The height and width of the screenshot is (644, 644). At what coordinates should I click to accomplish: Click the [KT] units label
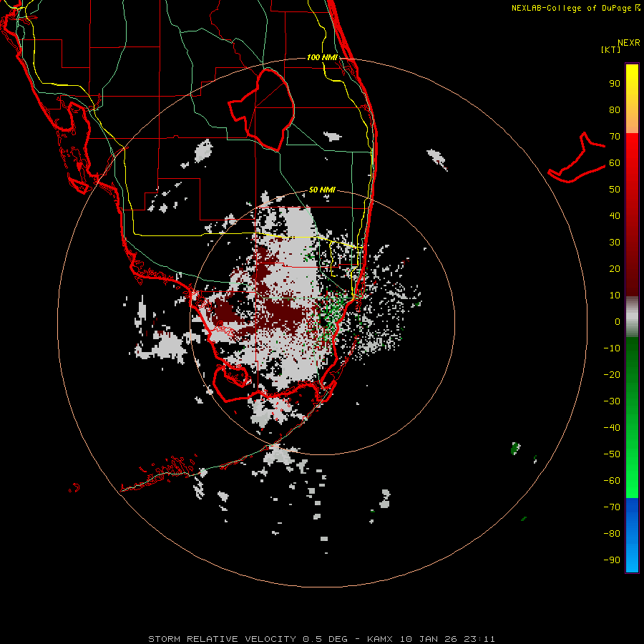click(611, 49)
